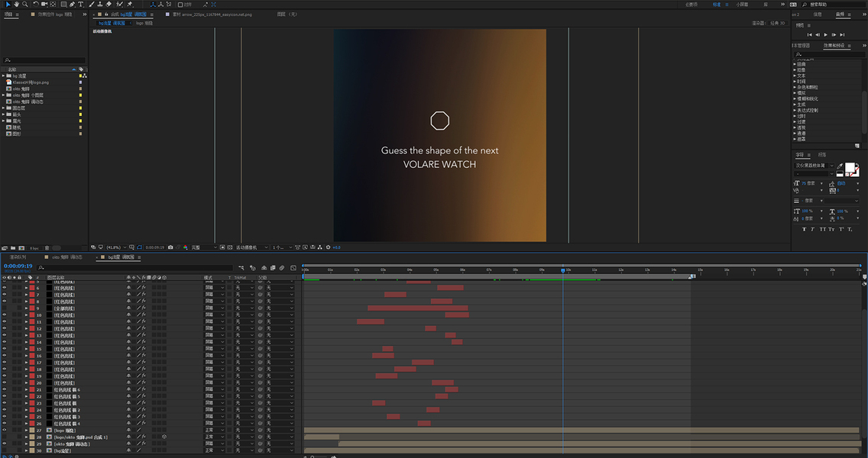Hide layer 6 with its eye icon
Viewport: 868px width, 458px height.
pos(5,288)
